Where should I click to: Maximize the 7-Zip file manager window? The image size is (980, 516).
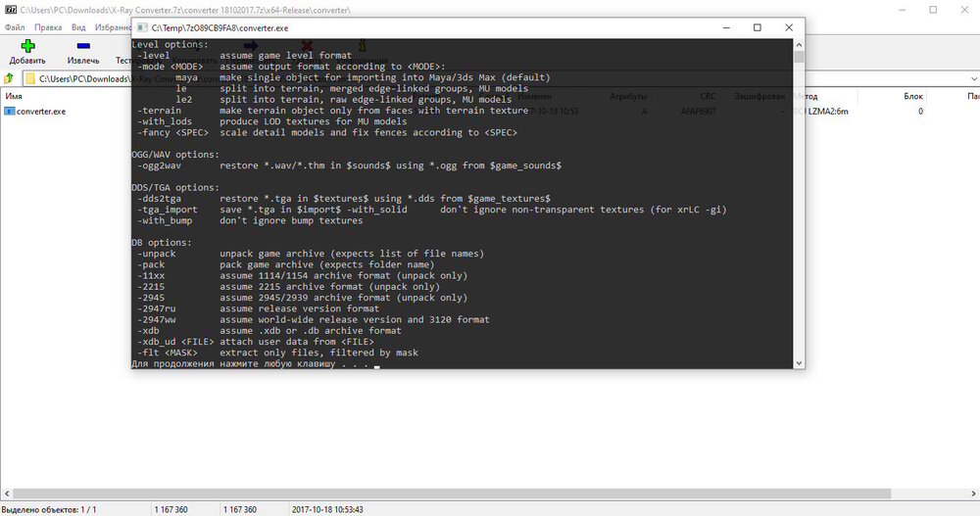click(933, 10)
